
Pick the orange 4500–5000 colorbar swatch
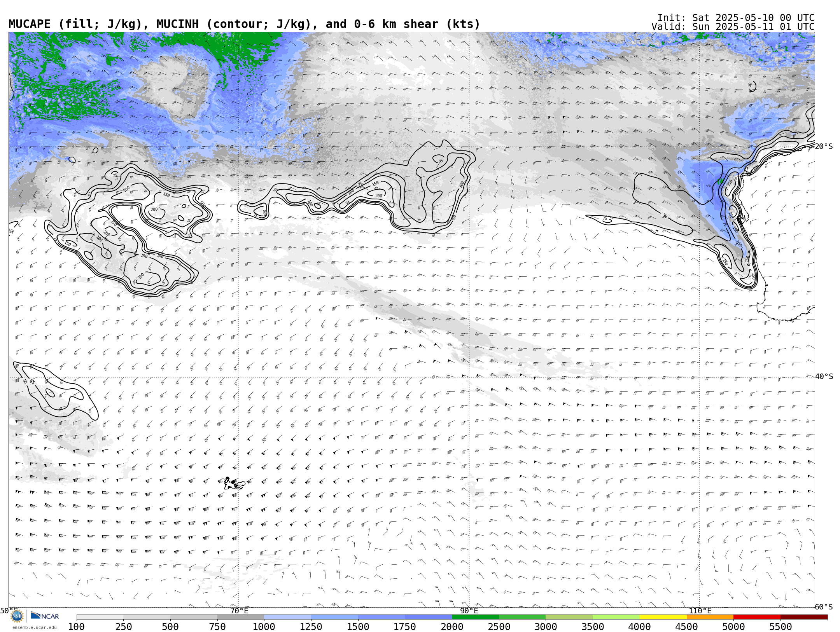(x=710, y=617)
